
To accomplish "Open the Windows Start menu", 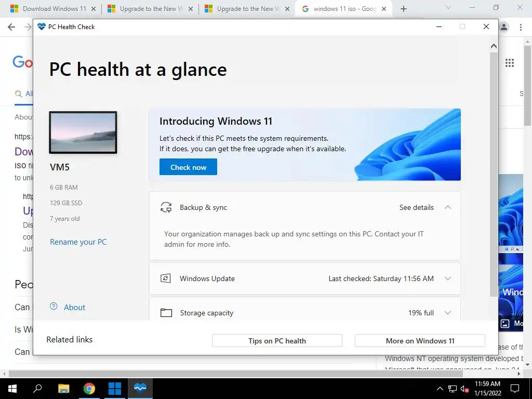I will (x=12, y=388).
